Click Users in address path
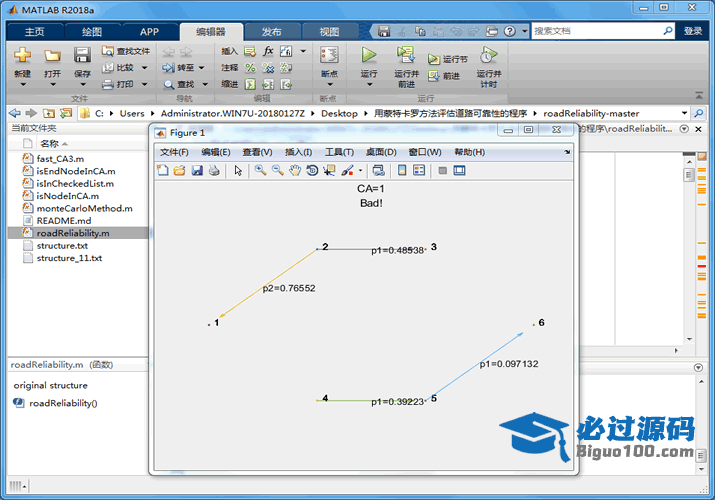This screenshot has height=500, width=715. pos(132,113)
